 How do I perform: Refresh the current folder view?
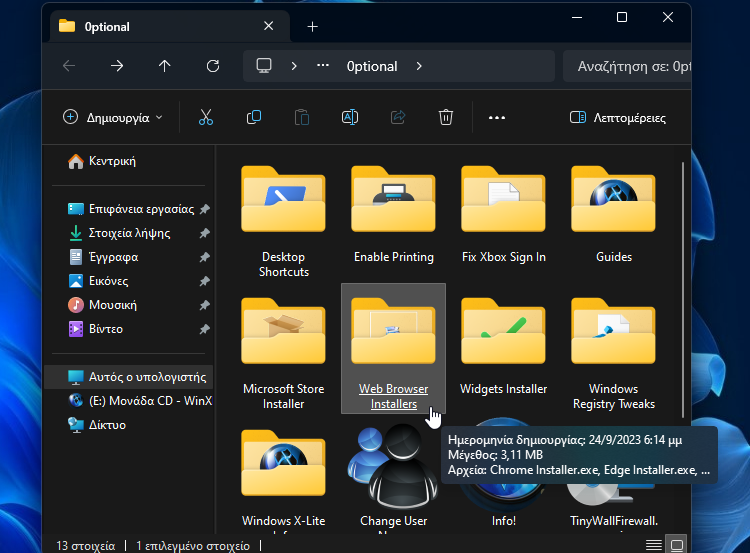(213, 66)
